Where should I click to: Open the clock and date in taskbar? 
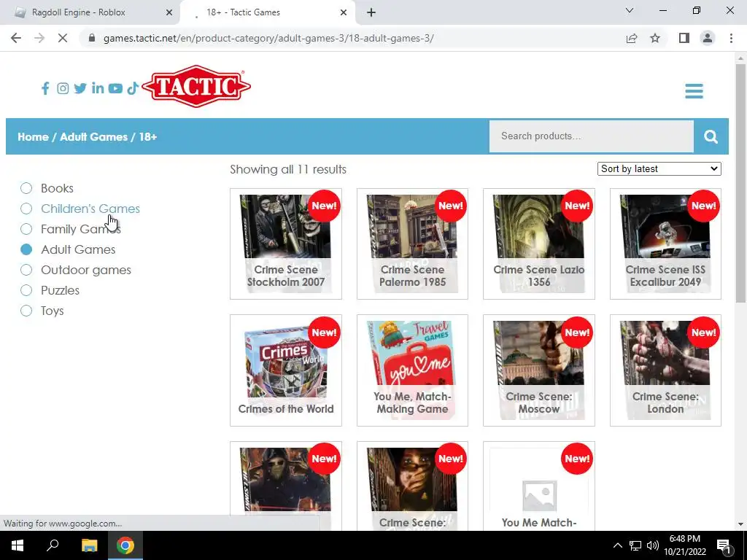click(x=684, y=545)
